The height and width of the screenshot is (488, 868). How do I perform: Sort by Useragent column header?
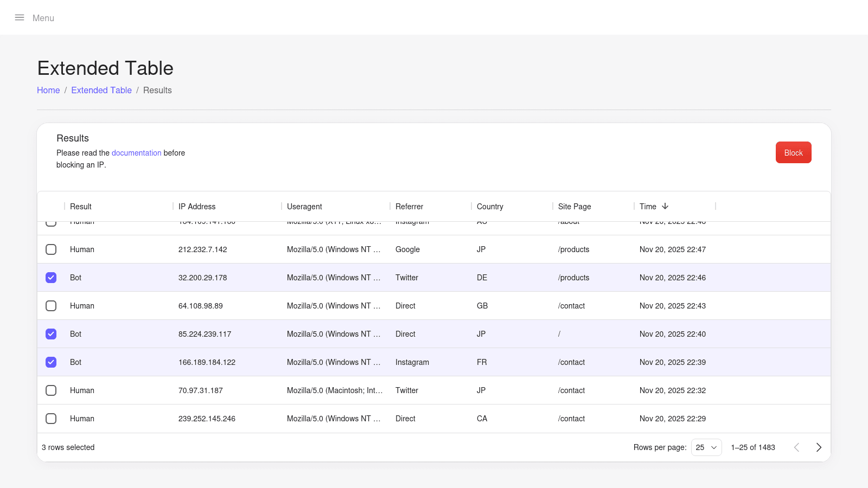point(304,207)
